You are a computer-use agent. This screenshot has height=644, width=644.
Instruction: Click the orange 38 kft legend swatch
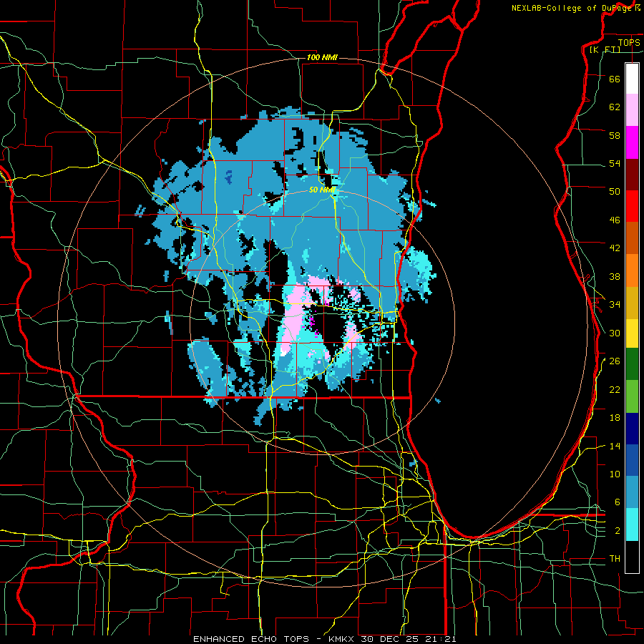pos(632,270)
